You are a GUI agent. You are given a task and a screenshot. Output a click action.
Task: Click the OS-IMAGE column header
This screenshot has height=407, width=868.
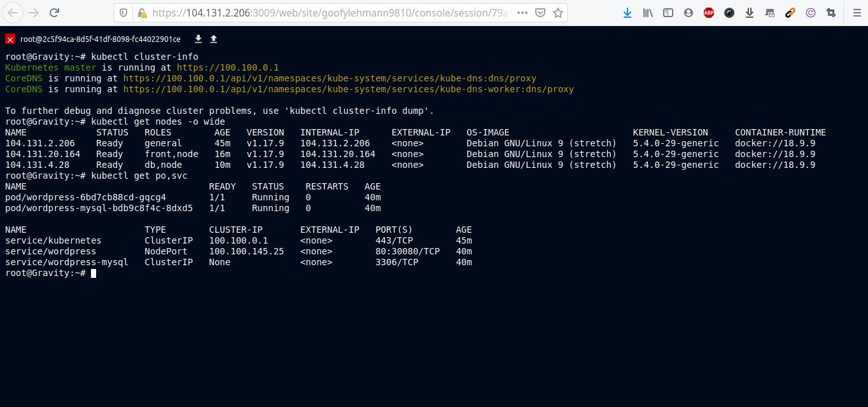click(488, 132)
